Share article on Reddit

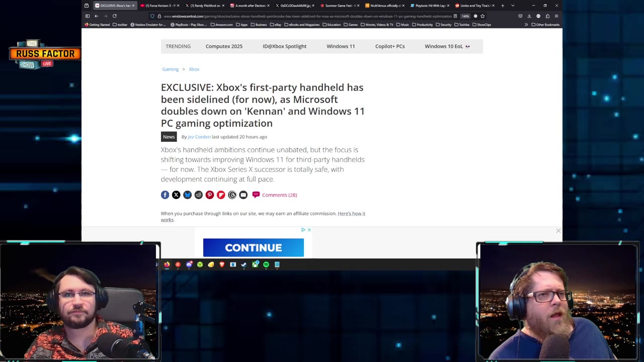[199, 195]
